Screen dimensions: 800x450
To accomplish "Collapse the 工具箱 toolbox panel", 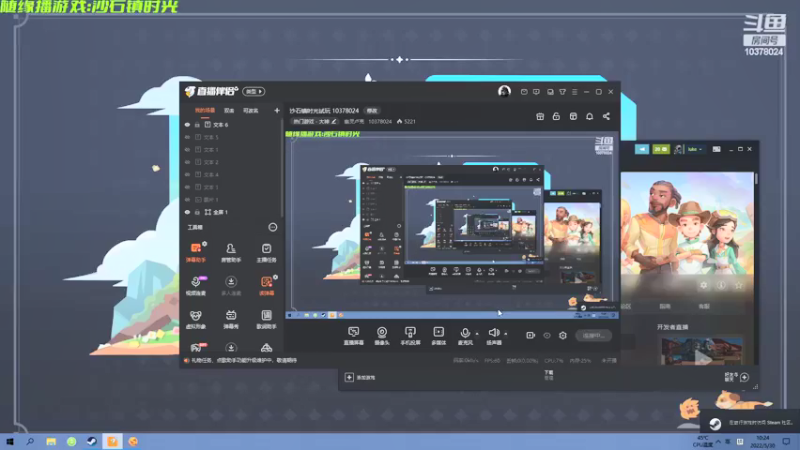I will point(273,227).
